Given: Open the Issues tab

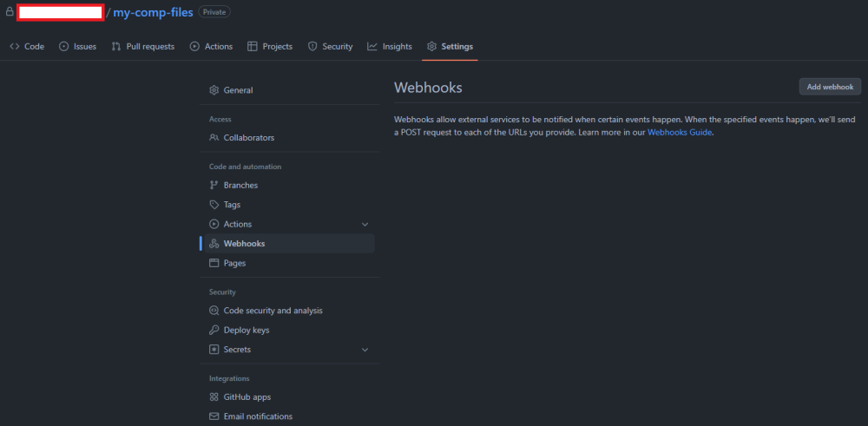Looking at the screenshot, I should tap(78, 47).
